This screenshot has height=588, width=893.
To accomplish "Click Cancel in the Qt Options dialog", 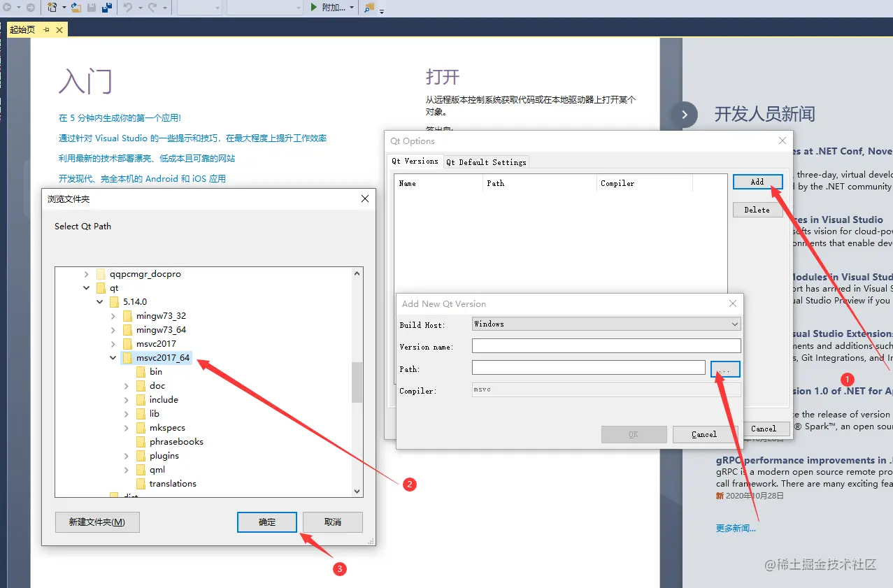I will pyautogui.click(x=764, y=429).
